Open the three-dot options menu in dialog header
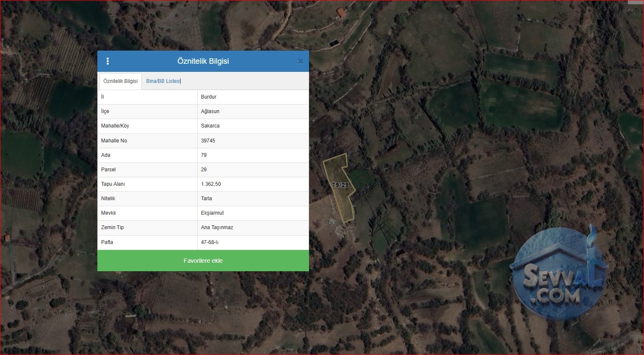This screenshot has height=355, width=644. [108, 61]
